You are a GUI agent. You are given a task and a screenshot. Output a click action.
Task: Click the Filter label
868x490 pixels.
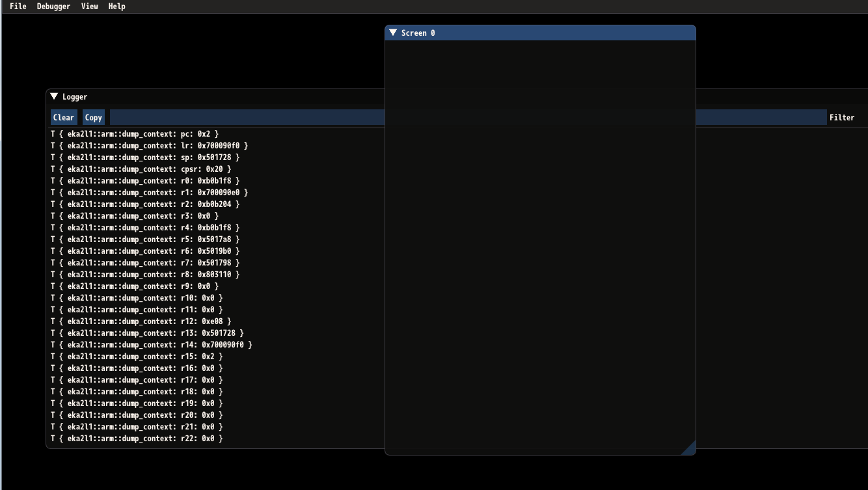coord(842,117)
